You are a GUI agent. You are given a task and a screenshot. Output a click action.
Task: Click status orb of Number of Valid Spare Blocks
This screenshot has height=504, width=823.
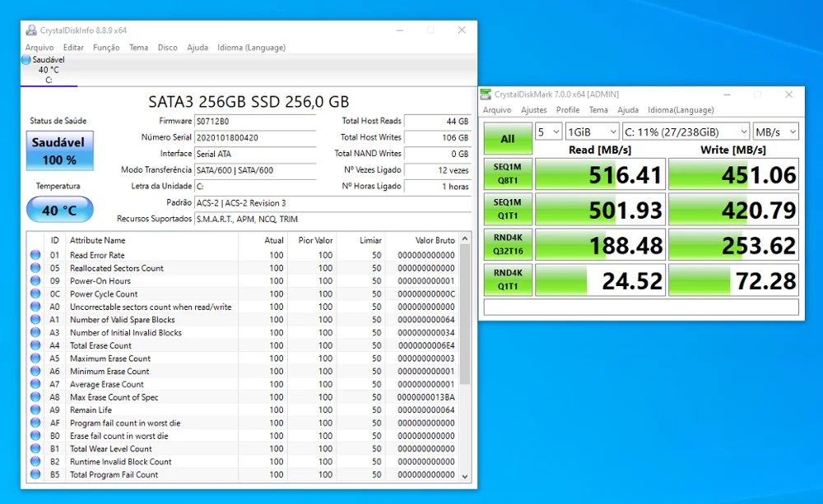click(x=35, y=319)
